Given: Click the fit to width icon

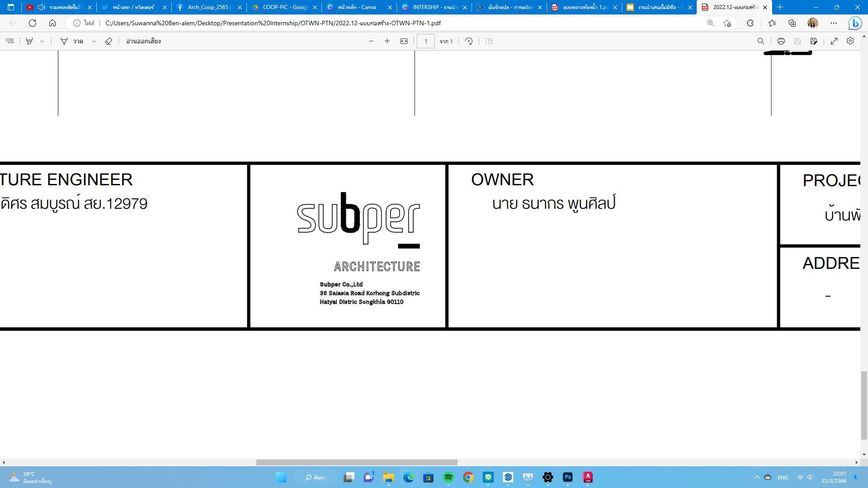Looking at the screenshot, I should tap(404, 41).
